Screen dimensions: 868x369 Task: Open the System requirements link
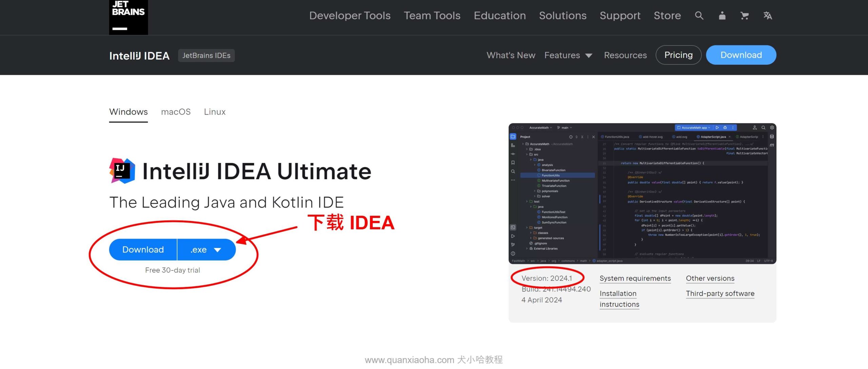[635, 277]
